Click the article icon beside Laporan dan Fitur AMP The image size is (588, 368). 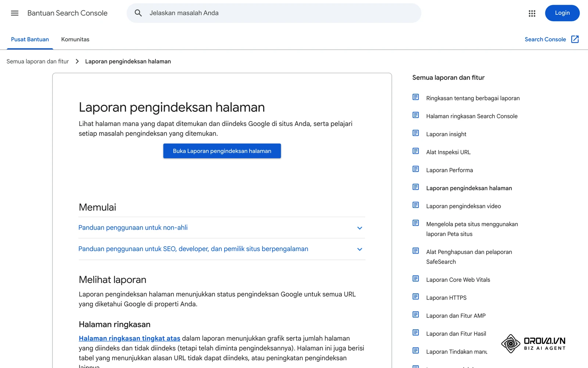click(x=416, y=315)
